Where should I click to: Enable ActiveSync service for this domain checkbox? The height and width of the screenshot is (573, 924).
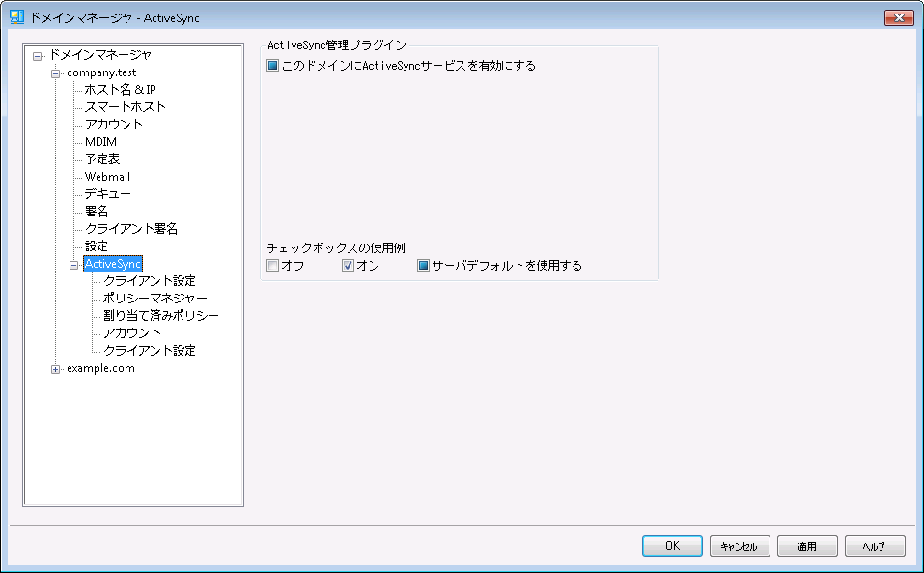(273, 67)
